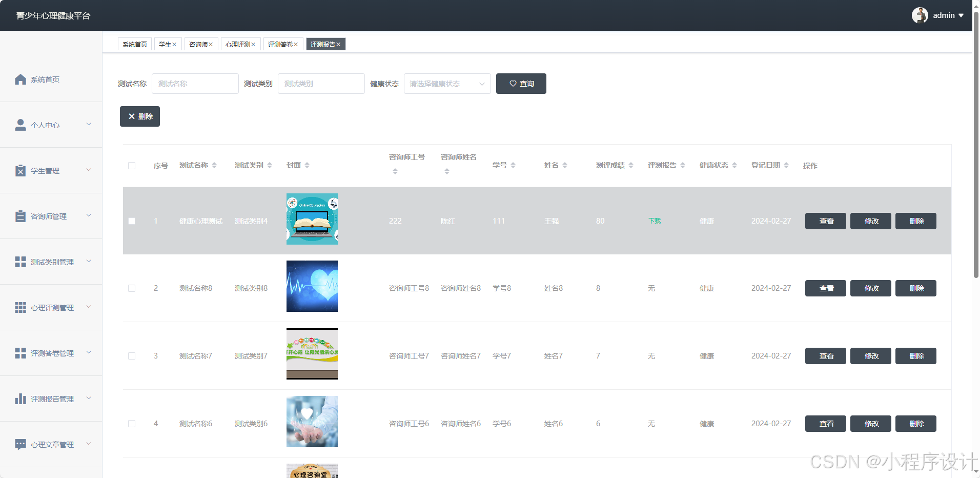Click the 查询 search button
980x478 pixels.
point(521,84)
